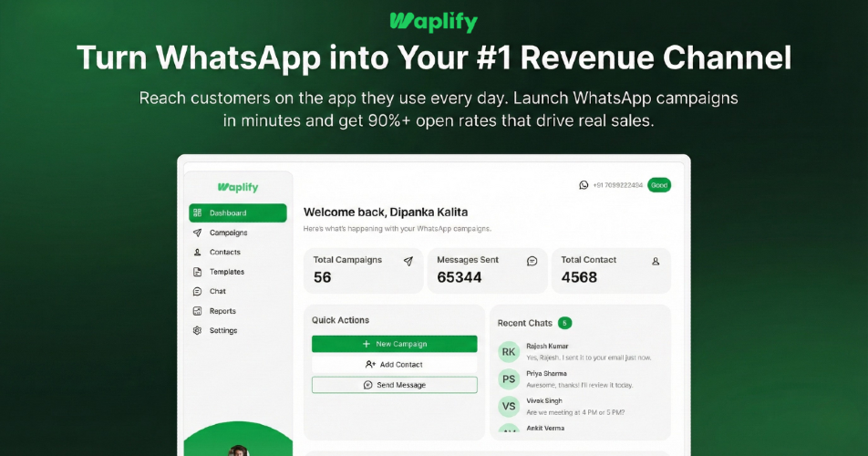Click the Send Message button
Viewport: 868px width, 456px height.
coord(394,385)
